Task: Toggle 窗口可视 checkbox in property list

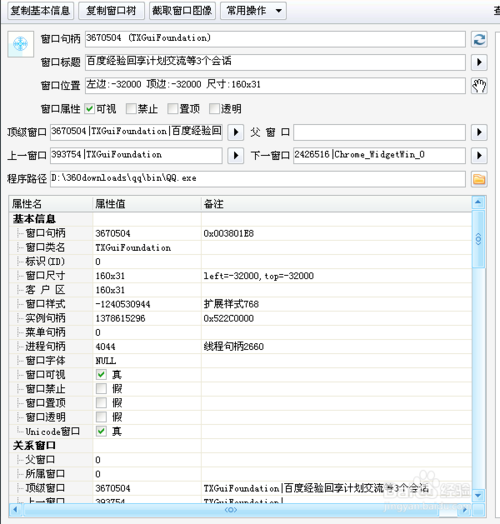Action: 101,374
